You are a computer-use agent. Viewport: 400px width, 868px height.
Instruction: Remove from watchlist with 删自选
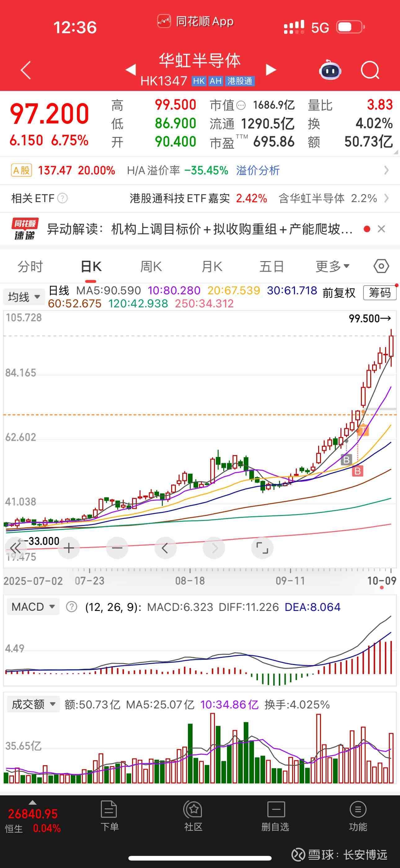[x=275, y=816]
